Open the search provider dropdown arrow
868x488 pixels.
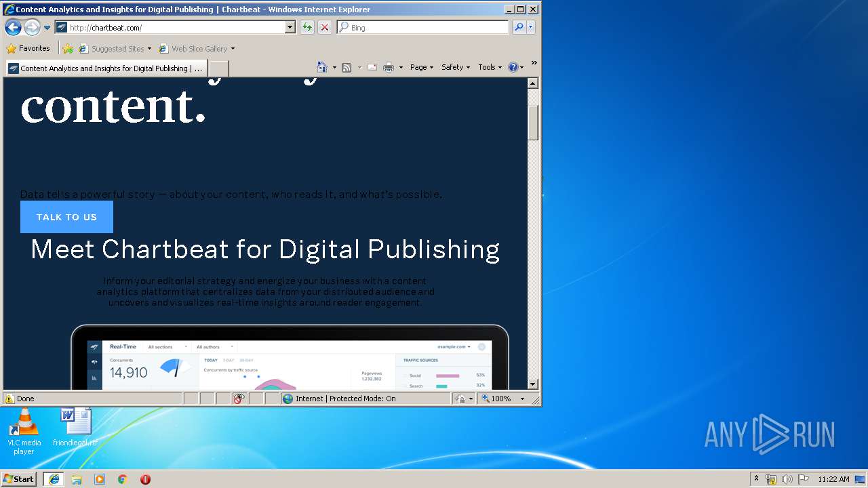(531, 27)
